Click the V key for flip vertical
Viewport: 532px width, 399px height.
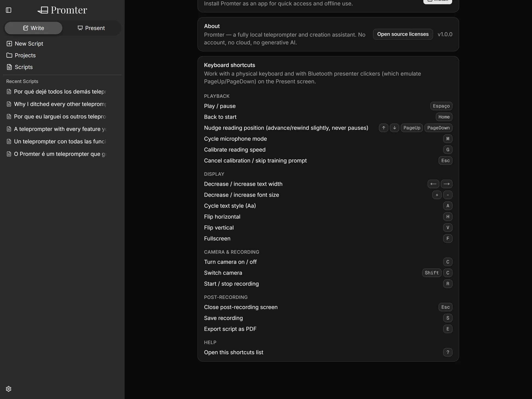(448, 228)
